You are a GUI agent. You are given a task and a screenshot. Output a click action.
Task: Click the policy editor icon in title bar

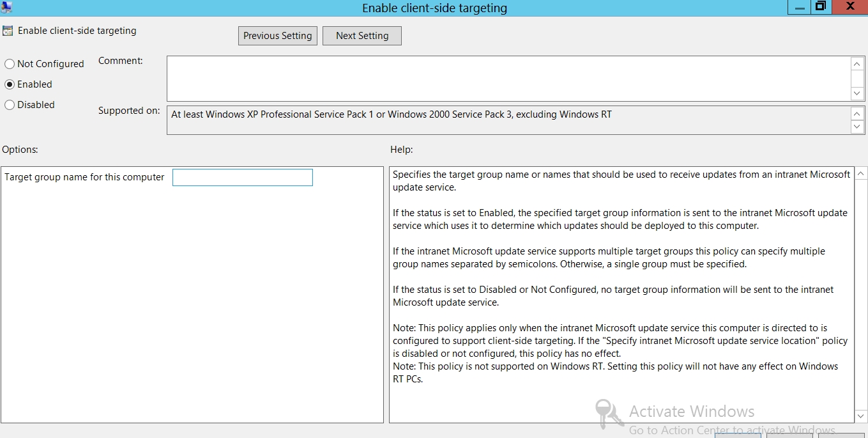point(6,8)
